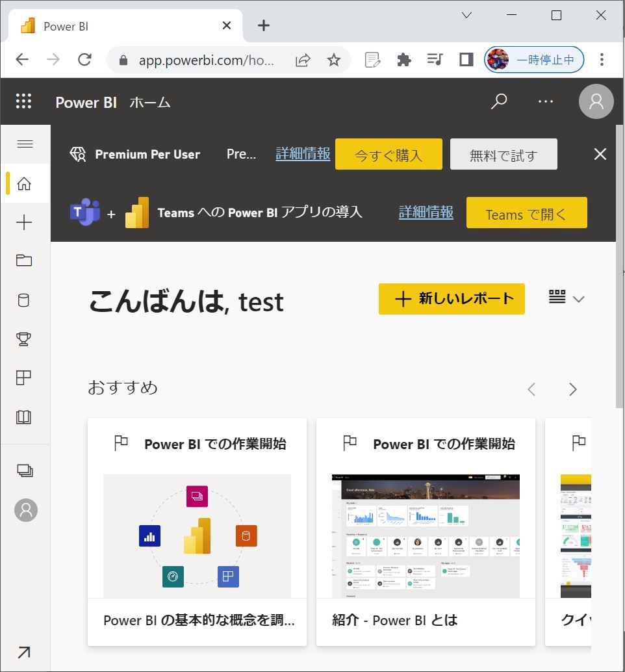Click the Chrome profile 一時停止中 button
The width and height of the screenshot is (625, 672).
534,60
